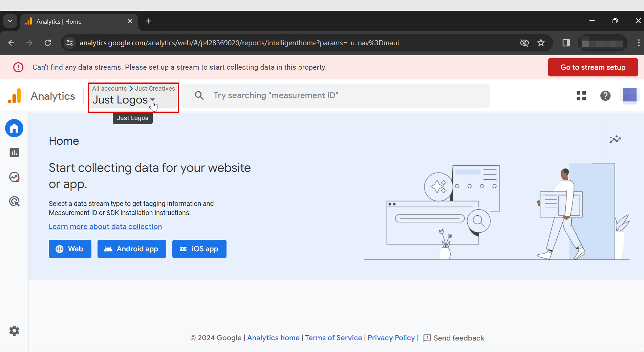Image resolution: width=644 pixels, height=352 pixels.
Task: Focus the measurement ID search field
Action: click(x=336, y=96)
